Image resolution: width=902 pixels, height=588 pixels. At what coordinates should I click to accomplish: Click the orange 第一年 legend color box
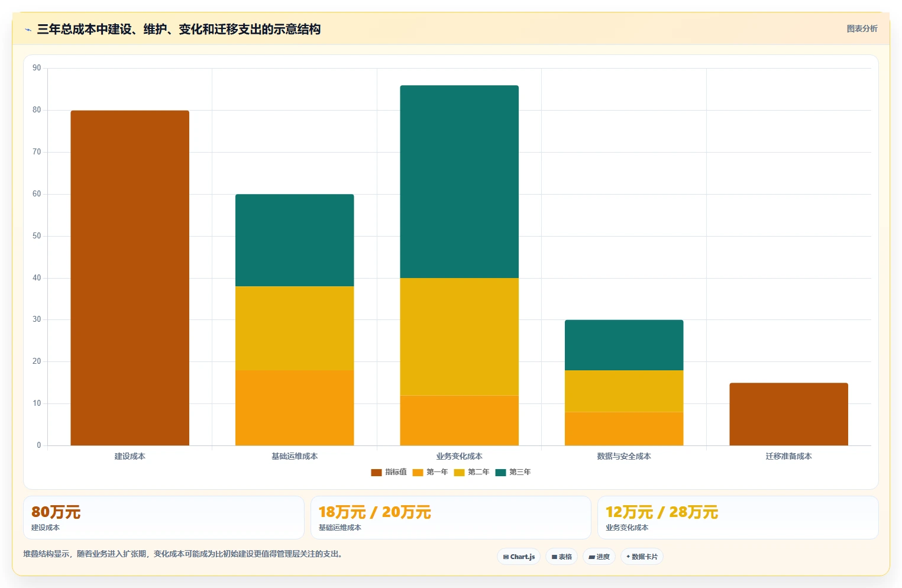click(x=418, y=472)
